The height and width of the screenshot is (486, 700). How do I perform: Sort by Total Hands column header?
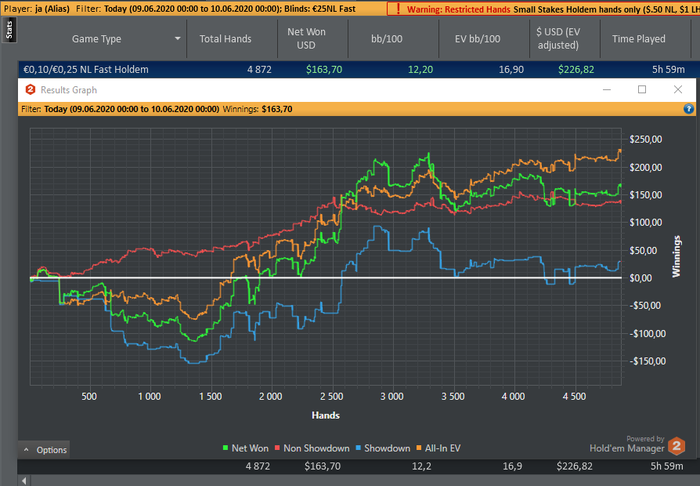225,39
